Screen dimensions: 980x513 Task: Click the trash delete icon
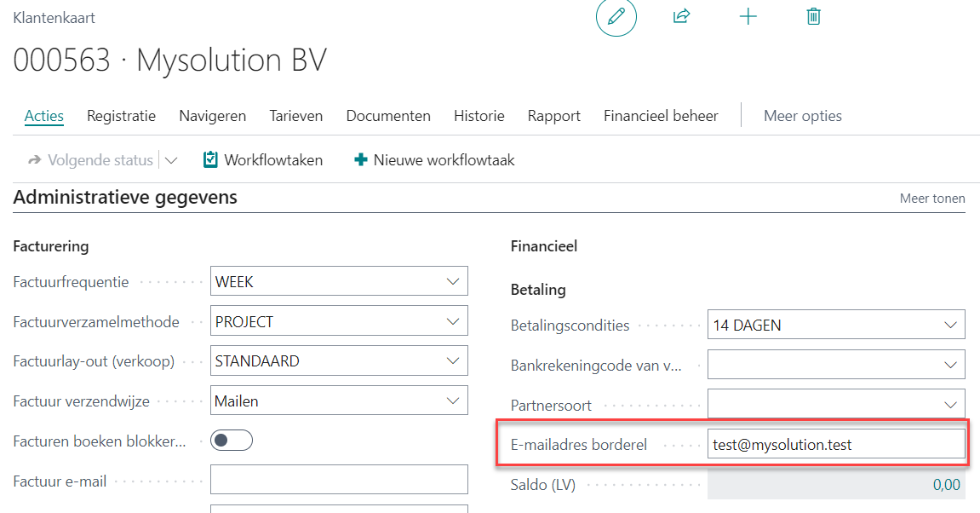coord(813,16)
